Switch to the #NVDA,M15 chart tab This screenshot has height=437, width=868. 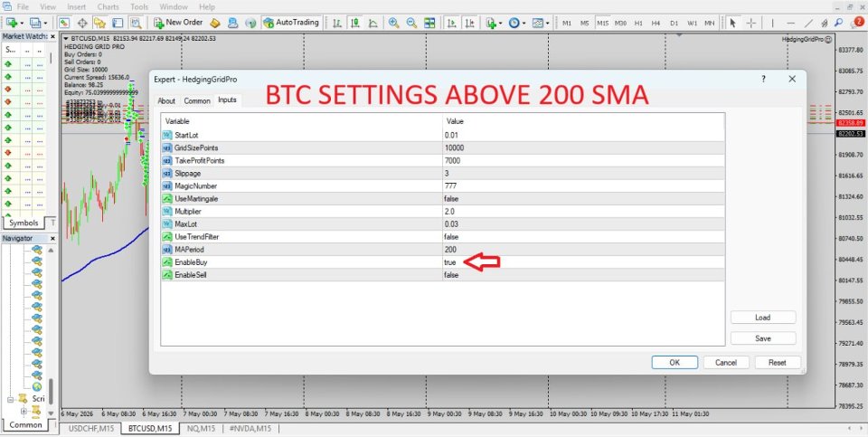tap(250, 428)
